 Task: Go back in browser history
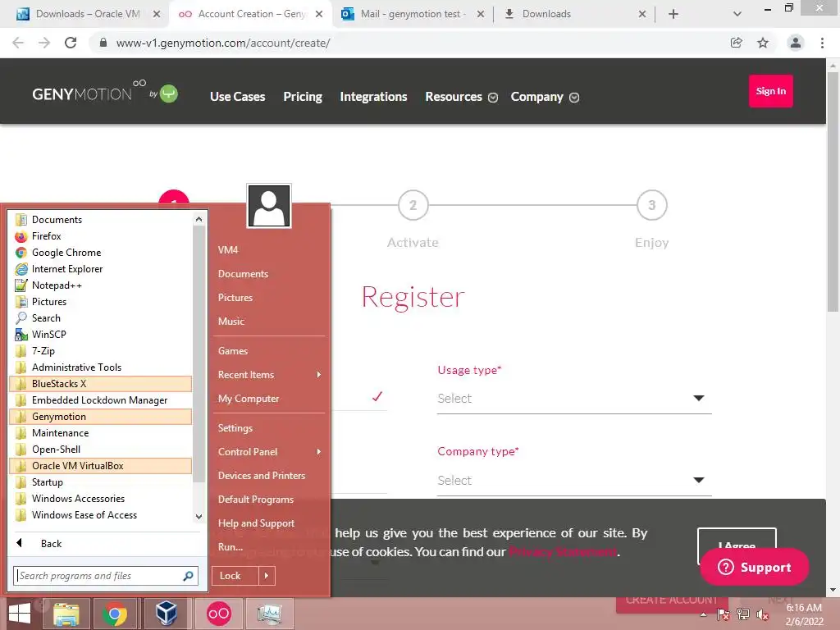click(x=18, y=43)
